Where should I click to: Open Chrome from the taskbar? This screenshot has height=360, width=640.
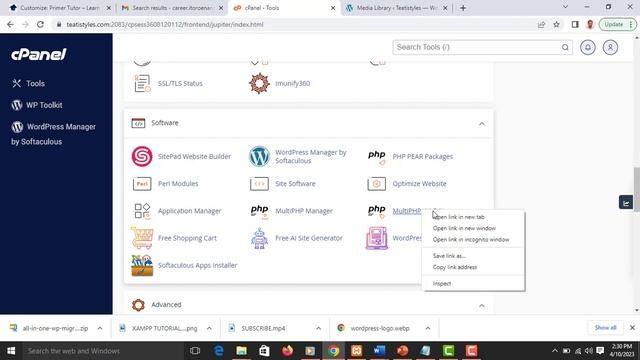coord(333,351)
